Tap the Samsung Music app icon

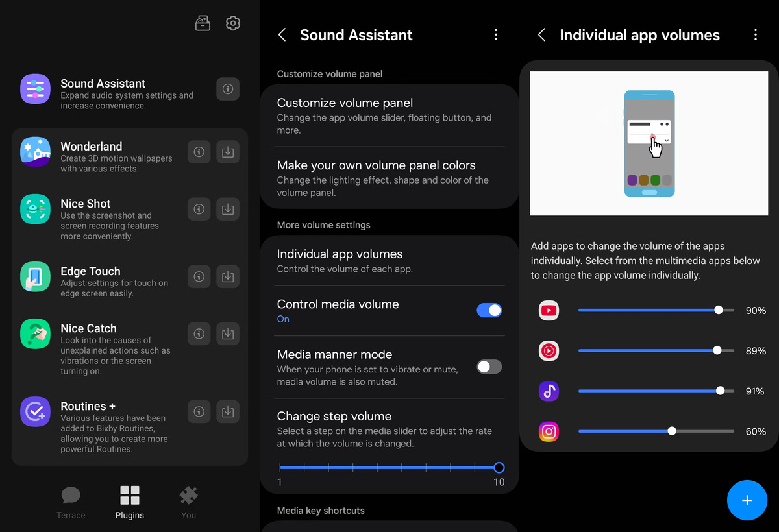[549, 391]
